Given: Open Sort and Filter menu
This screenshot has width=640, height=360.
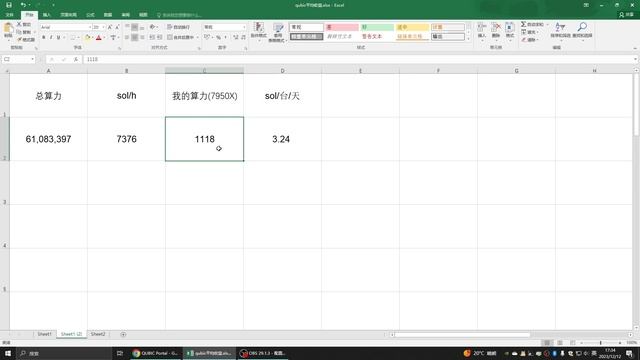Looking at the screenshot, I should [560, 31].
